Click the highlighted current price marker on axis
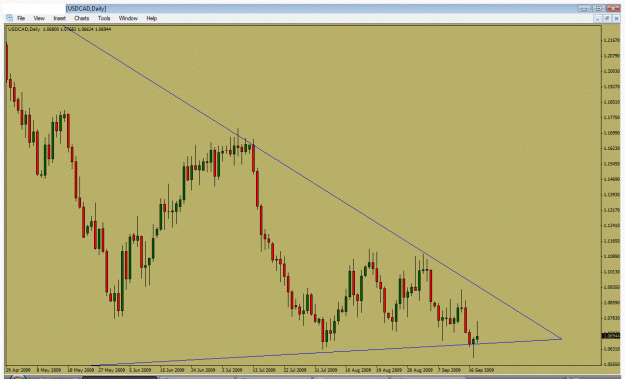Viewport: 625px width, 379px height. [x=611, y=336]
